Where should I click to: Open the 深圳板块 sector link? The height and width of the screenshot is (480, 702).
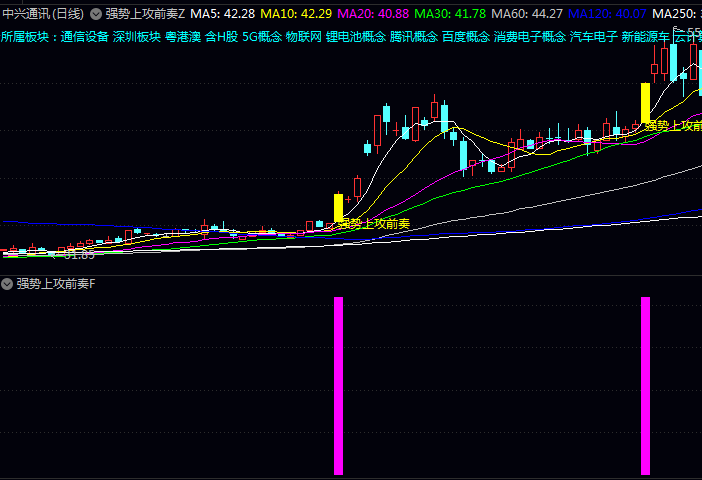137,36
